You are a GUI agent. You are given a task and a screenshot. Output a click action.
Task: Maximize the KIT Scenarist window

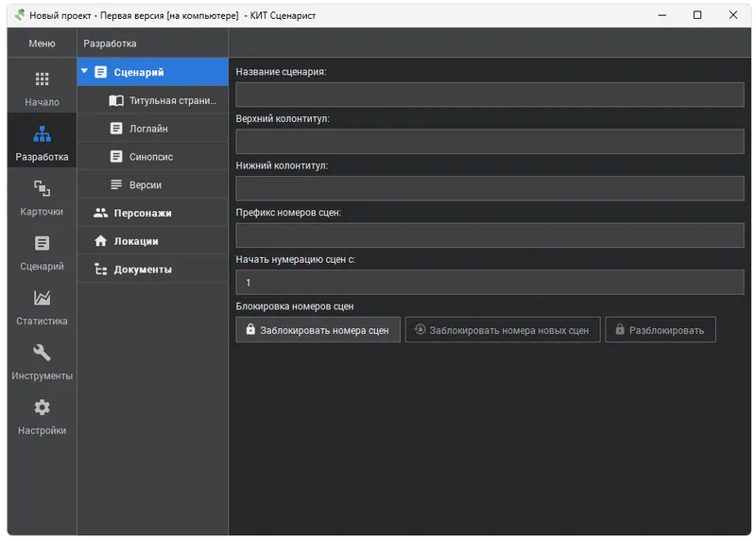coord(697,15)
